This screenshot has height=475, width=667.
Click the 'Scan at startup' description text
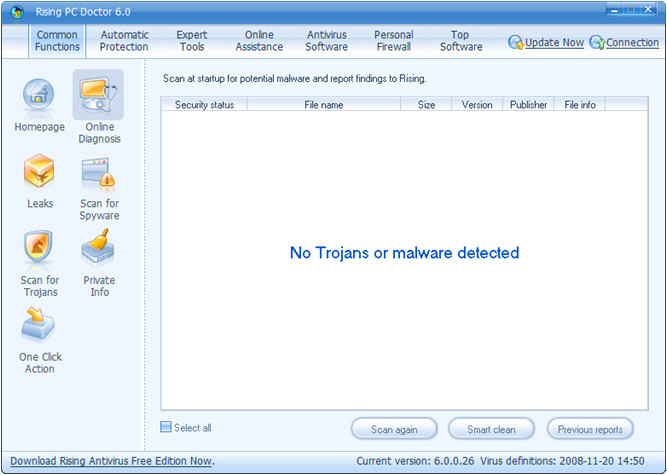[294, 79]
